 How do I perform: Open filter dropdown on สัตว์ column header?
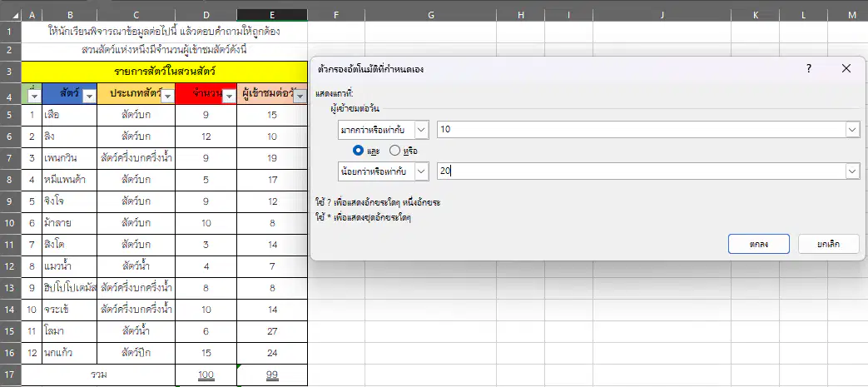[x=90, y=97]
